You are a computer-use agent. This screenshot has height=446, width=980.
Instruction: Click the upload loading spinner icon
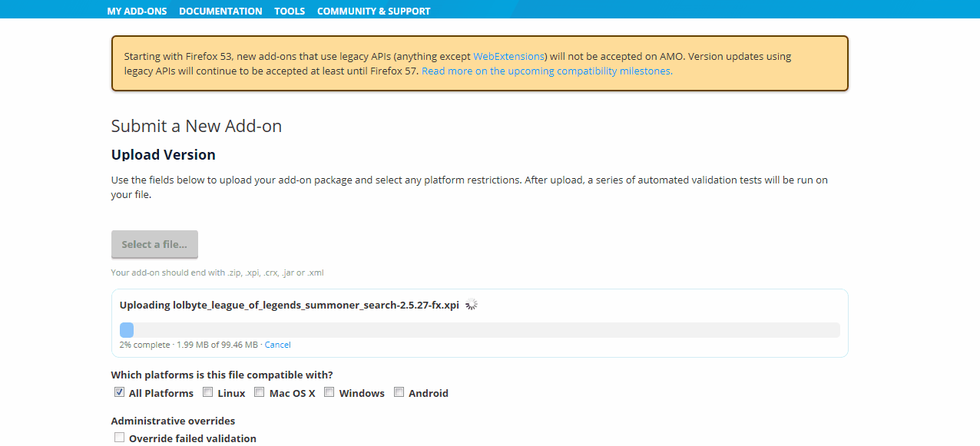pos(472,305)
